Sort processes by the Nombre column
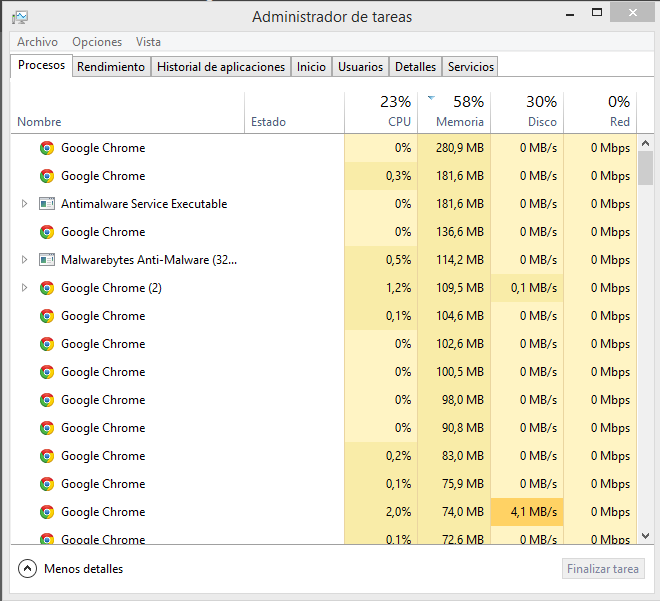Viewport: 660px width, 601px height. (x=128, y=113)
